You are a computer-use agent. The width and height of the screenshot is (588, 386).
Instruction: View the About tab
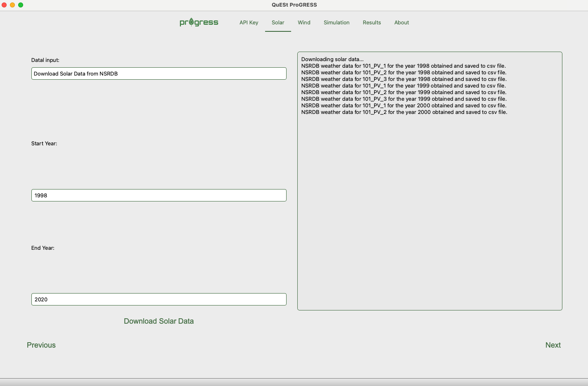pos(401,23)
